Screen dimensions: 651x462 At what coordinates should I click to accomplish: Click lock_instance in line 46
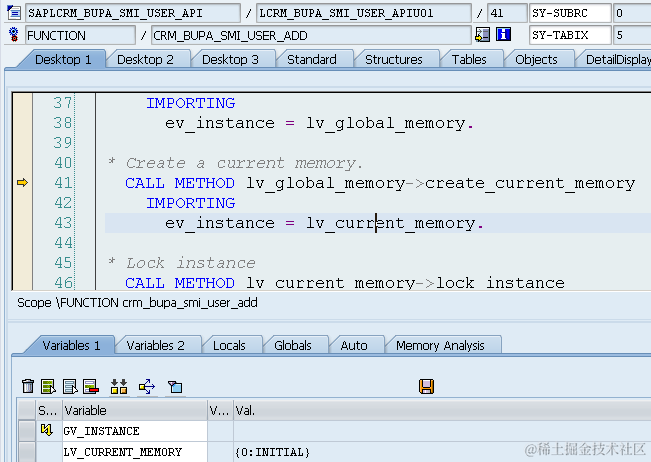[x=500, y=283]
